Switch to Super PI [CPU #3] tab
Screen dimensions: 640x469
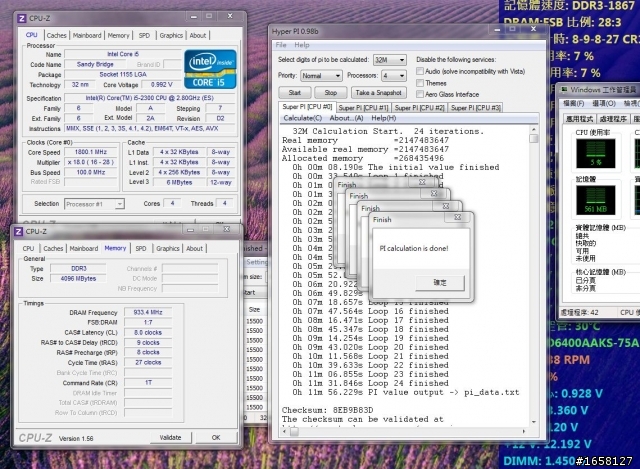(475, 108)
